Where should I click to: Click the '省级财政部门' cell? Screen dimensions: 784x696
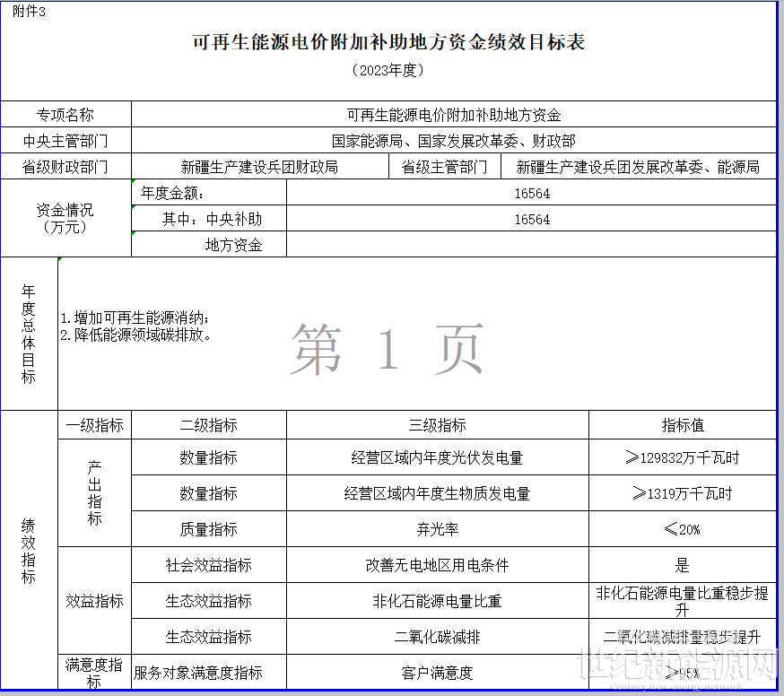(65, 167)
